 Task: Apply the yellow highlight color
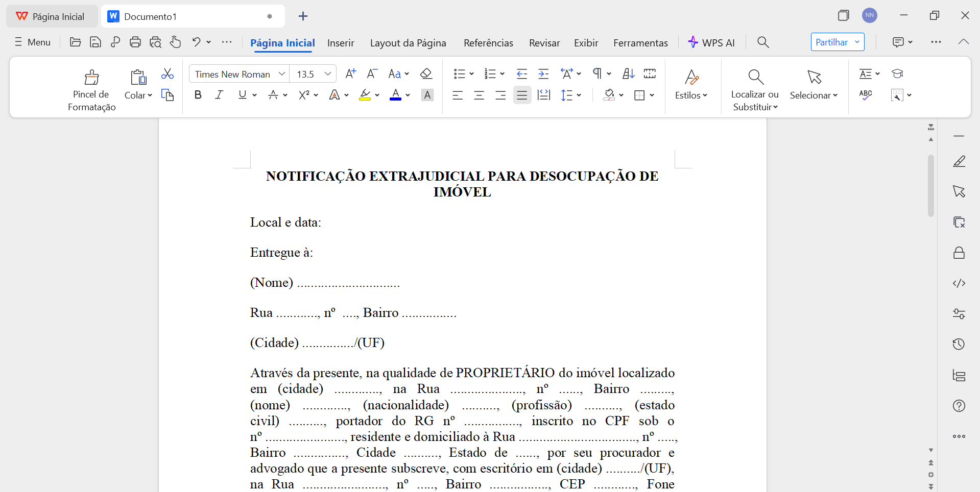(365, 95)
